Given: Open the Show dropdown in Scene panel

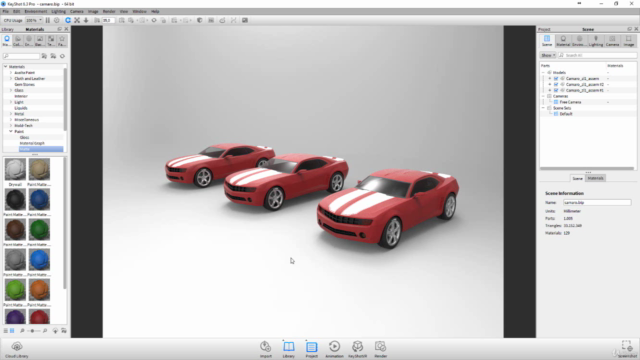Looking at the screenshot, I should click(x=548, y=55).
